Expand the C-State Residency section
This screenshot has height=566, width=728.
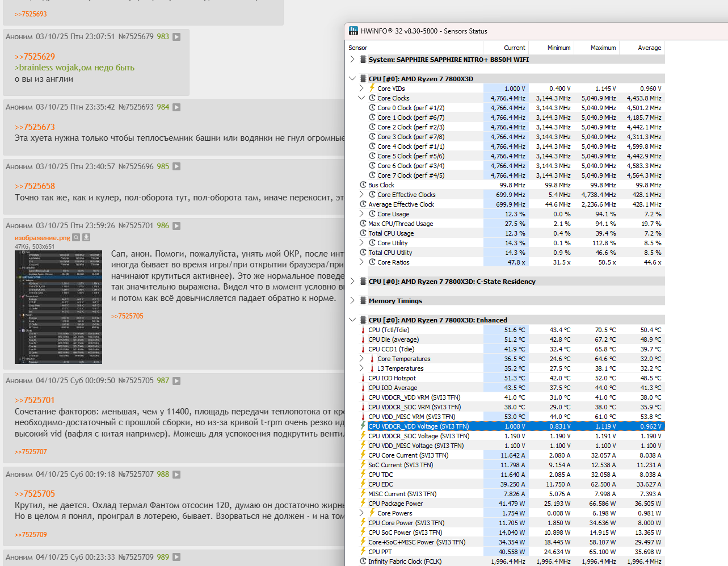pos(352,281)
